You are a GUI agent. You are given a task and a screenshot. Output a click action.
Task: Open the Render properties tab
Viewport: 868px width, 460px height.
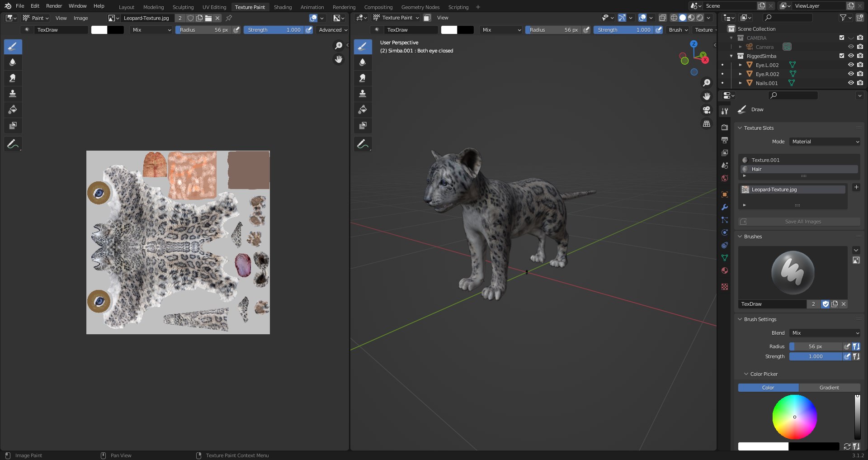725,128
